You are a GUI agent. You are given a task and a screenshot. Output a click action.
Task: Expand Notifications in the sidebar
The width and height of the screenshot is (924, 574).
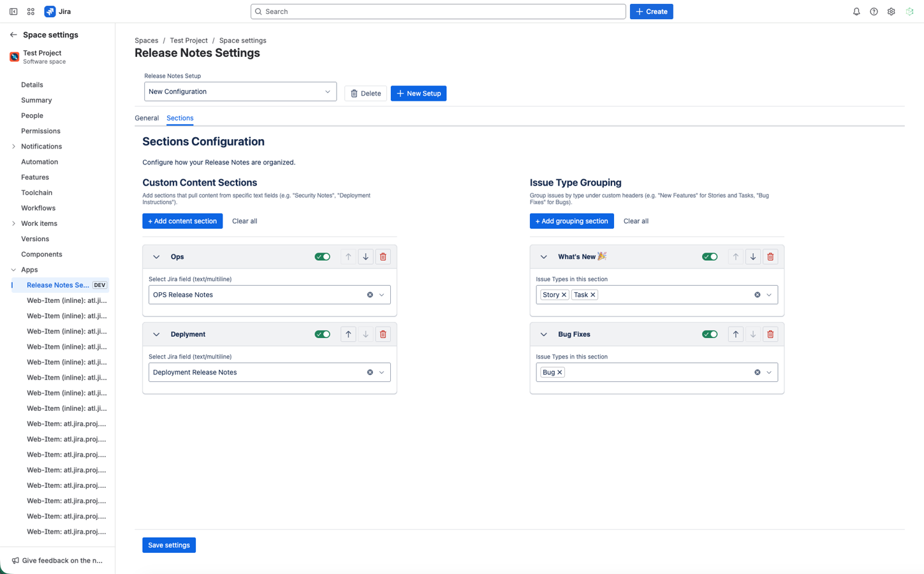coord(13,147)
